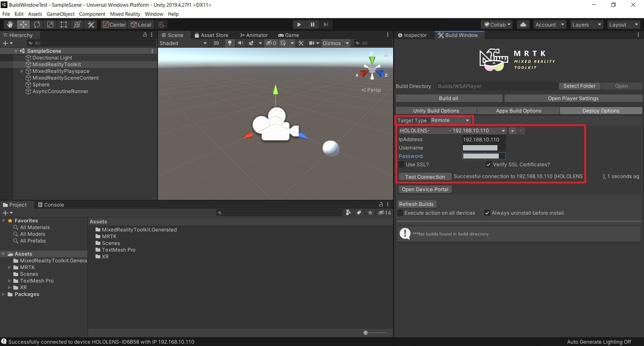644x346 pixels.
Task: Collapse the Favorites tree in Project
Action: tap(4, 220)
